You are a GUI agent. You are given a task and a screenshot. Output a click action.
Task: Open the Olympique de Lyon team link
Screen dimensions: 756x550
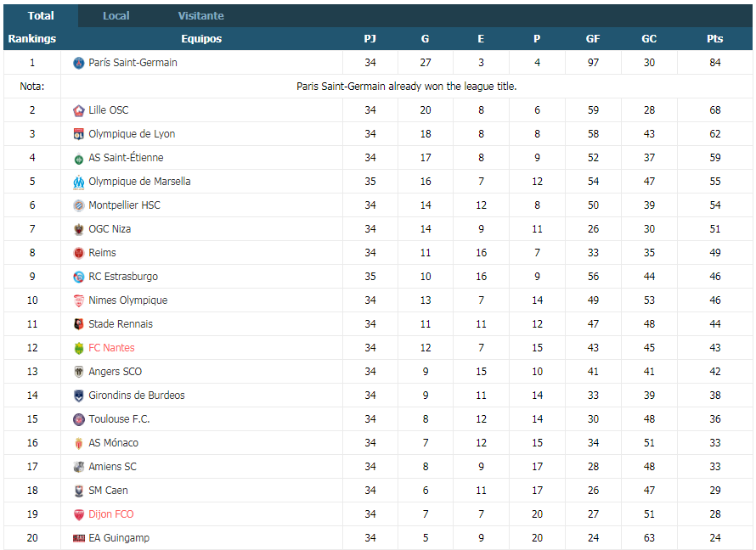[x=132, y=134]
